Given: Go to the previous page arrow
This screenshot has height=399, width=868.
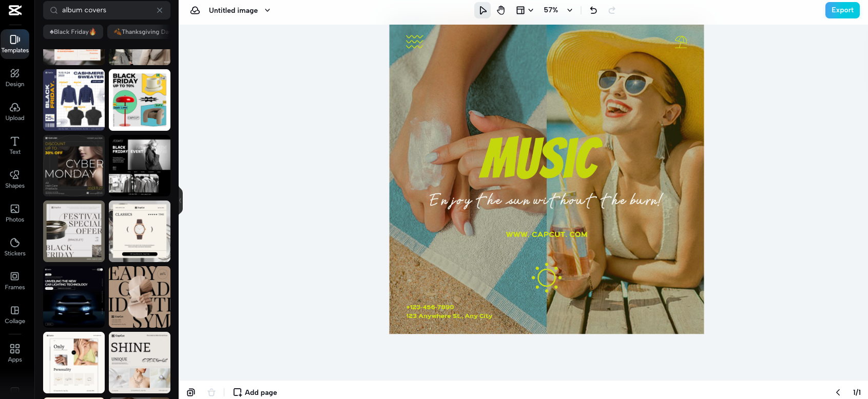Looking at the screenshot, I should tap(838, 392).
